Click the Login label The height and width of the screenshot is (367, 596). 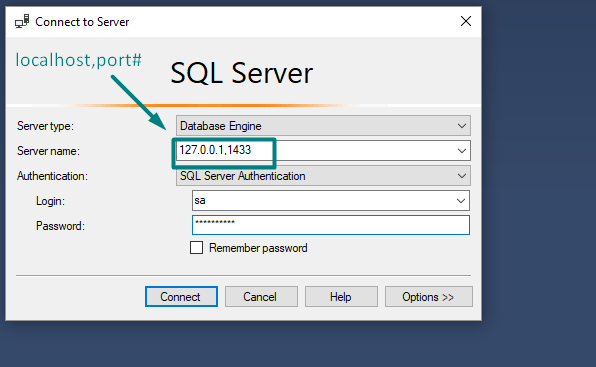click(50, 201)
